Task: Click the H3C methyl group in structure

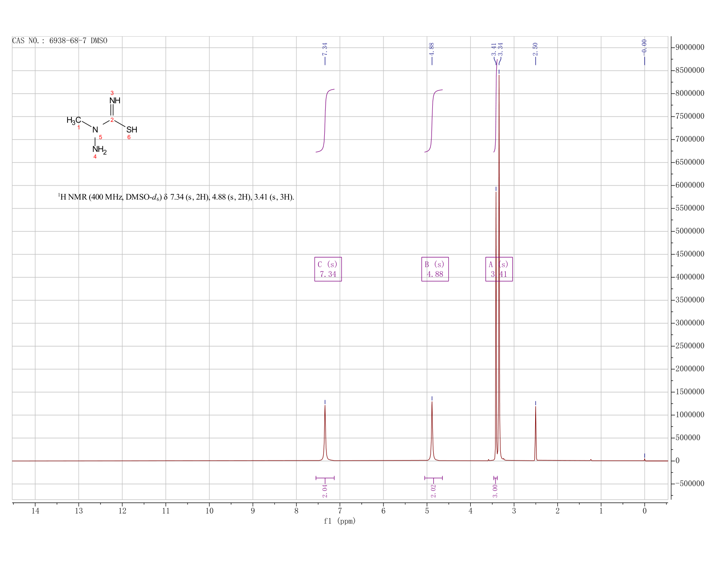Action: (74, 120)
